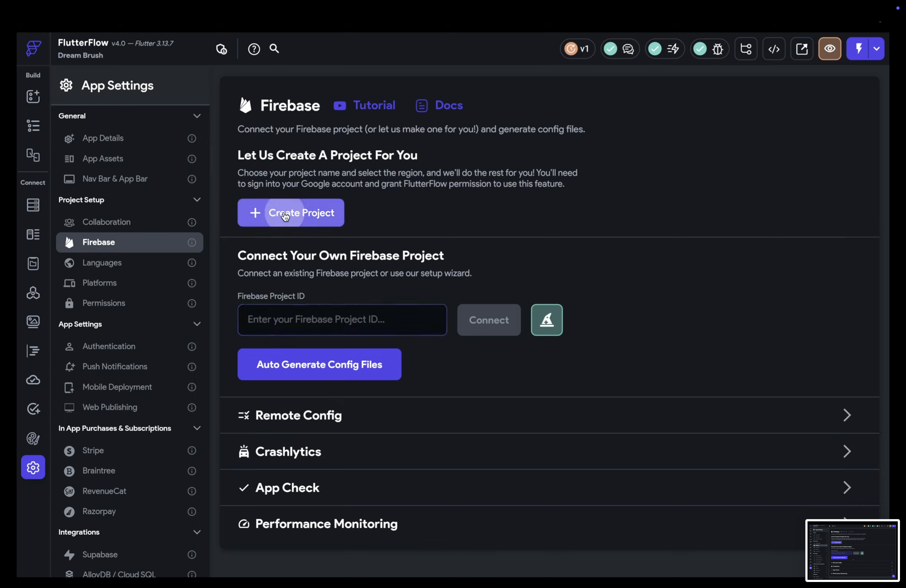Open Authentication settings
906x588 pixels.
pos(129,347)
